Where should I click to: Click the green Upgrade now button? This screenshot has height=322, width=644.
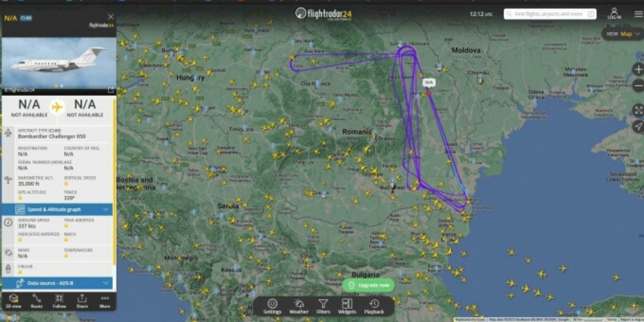[x=369, y=285]
